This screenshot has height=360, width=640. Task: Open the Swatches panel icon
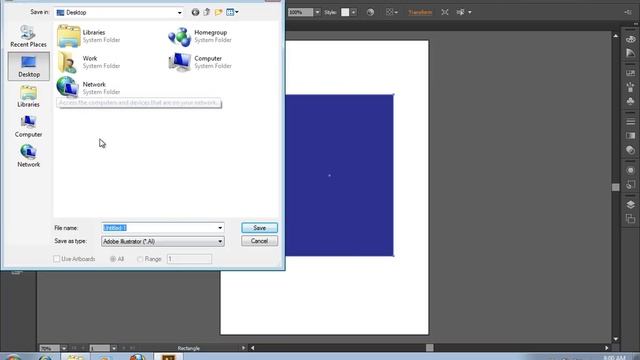[x=631, y=73]
